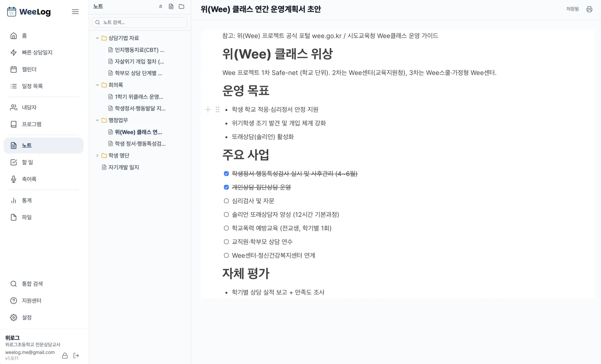The width and height of the screenshot is (601, 364).
Task: Collapse the 행정업무 folder chevron
Action: pyautogui.click(x=97, y=120)
